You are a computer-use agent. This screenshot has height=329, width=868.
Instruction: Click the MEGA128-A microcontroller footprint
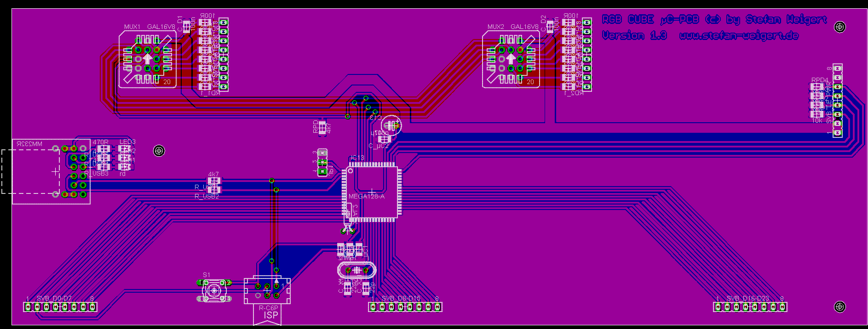[x=371, y=192]
